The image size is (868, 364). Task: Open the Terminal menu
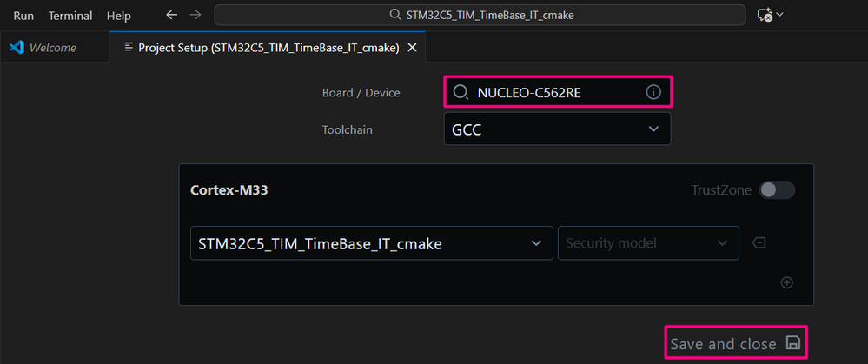70,16
